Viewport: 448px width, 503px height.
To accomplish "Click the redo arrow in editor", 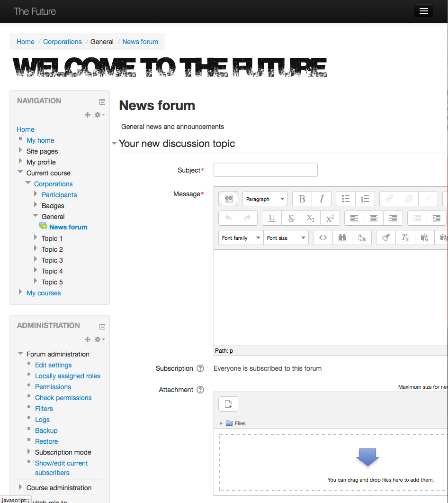I will [x=247, y=219].
